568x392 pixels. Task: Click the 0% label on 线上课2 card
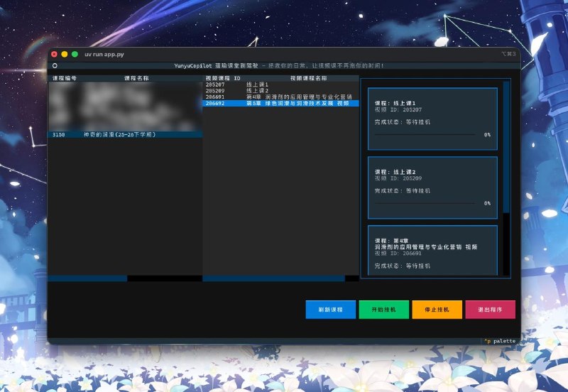pyautogui.click(x=487, y=203)
